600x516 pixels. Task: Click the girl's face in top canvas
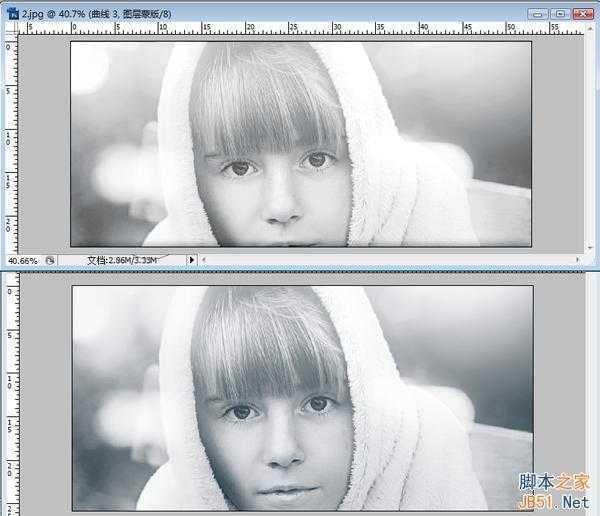pyautogui.click(x=274, y=191)
